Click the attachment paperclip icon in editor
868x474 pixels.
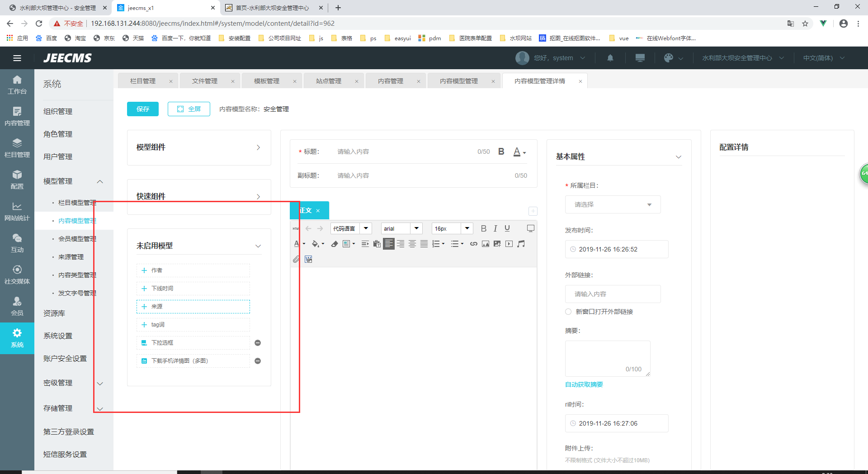pyautogui.click(x=296, y=259)
